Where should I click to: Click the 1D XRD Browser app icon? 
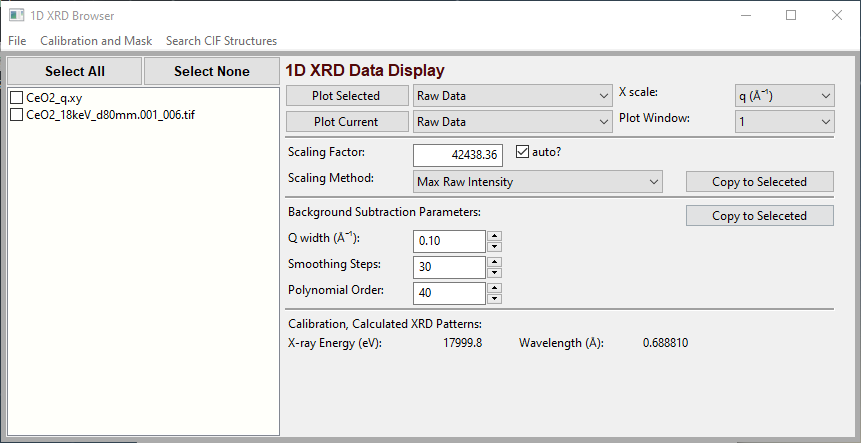tap(16, 16)
